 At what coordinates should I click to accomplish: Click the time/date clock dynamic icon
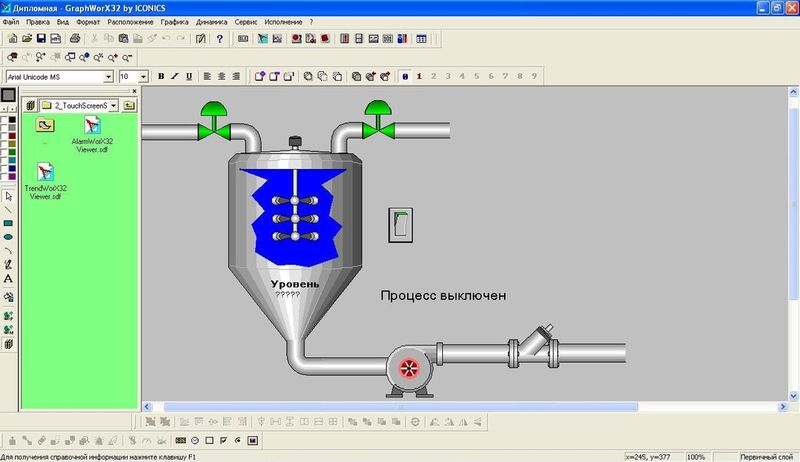click(x=195, y=440)
